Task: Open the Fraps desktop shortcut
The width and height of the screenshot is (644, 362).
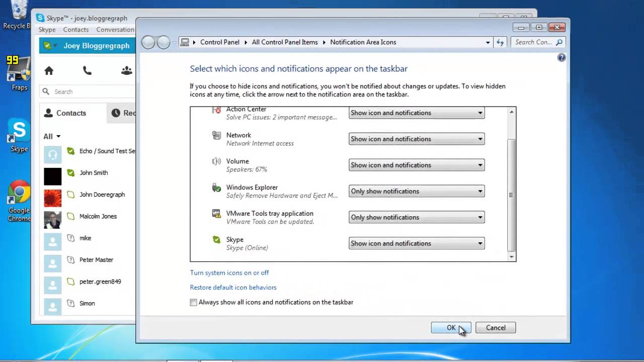Action: [x=19, y=73]
